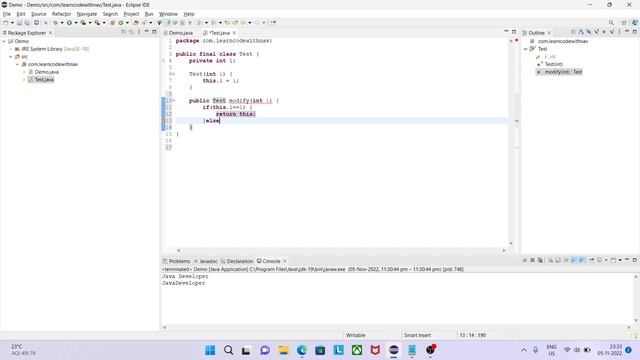Image resolution: width=640 pixels, height=360 pixels.
Task: Click the green Run button in the toolbar
Action: pos(69,23)
